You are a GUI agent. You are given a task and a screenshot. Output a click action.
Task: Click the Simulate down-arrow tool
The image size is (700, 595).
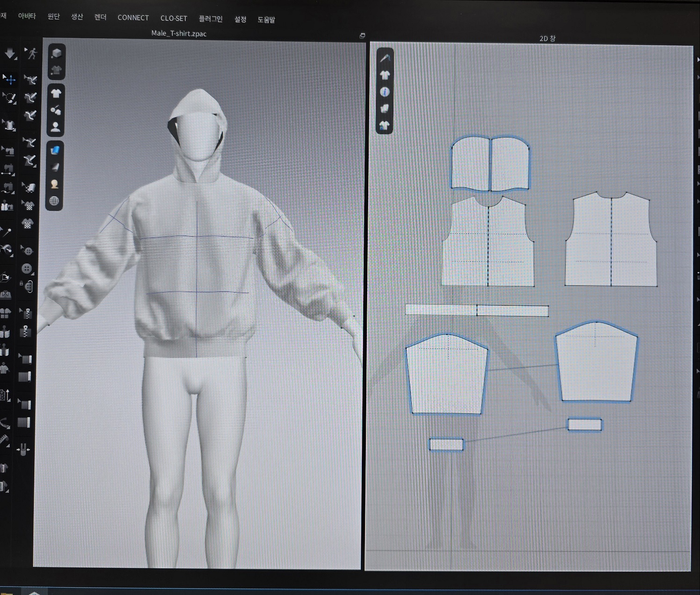click(x=10, y=54)
